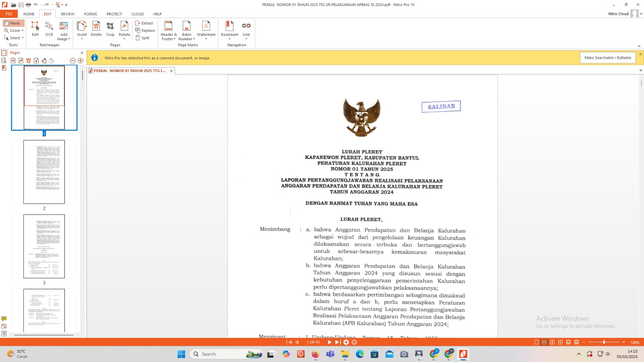Click the Redo arrow in quick access toolbar
Image resolution: width=644 pixels, height=362 pixels.
[47, 5]
